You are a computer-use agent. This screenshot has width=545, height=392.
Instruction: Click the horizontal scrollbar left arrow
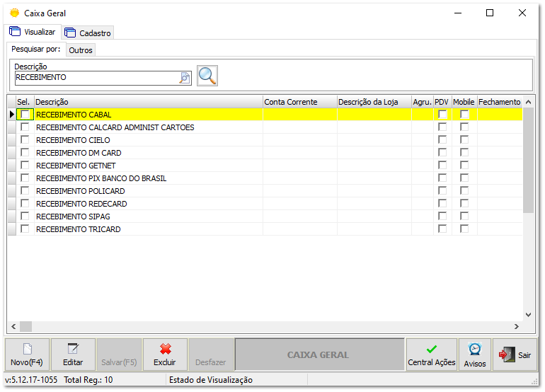pyautogui.click(x=13, y=327)
